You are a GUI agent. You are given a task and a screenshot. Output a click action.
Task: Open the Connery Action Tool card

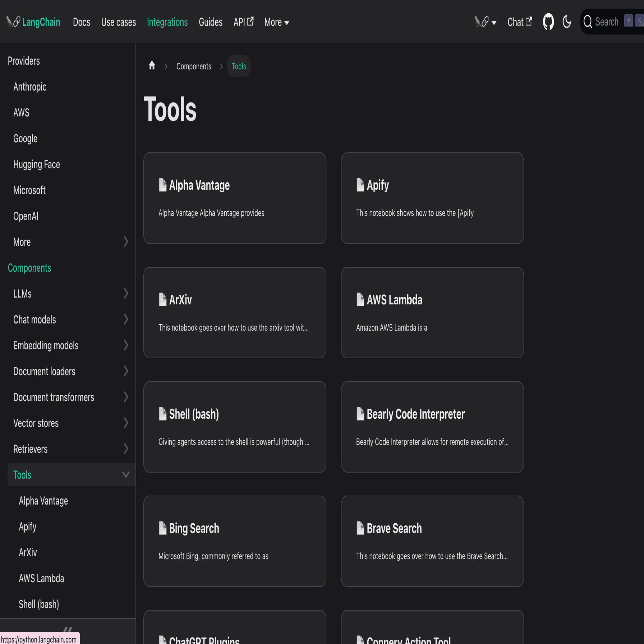432,627
